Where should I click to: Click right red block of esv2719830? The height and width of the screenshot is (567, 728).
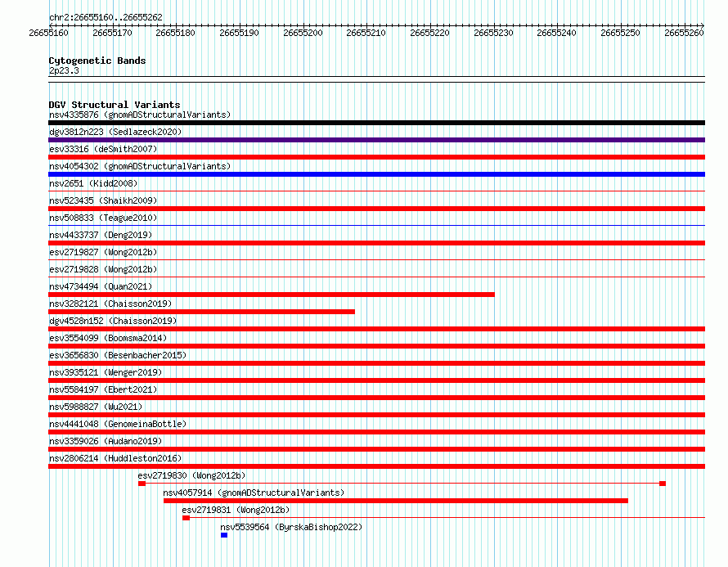[x=663, y=484]
